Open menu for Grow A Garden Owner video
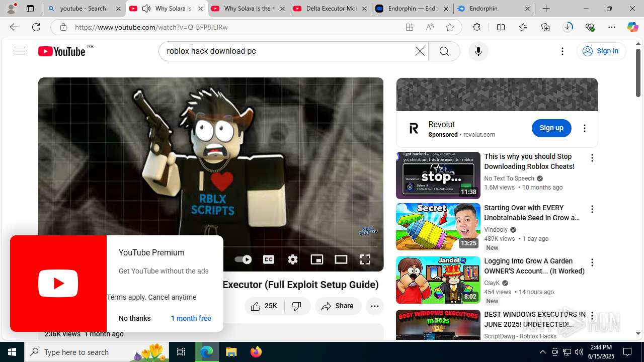This screenshot has height=362, width=644. [x=592, y=262]
